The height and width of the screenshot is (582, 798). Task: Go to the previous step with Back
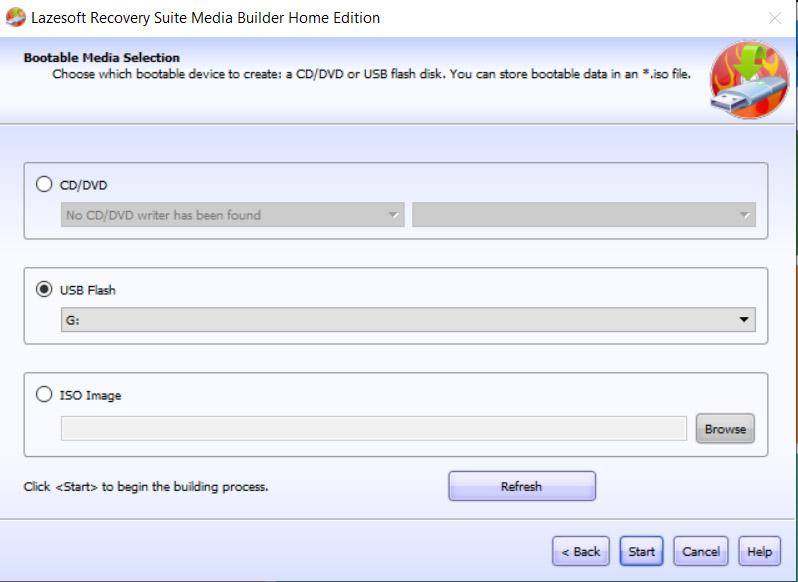(580, 551)
